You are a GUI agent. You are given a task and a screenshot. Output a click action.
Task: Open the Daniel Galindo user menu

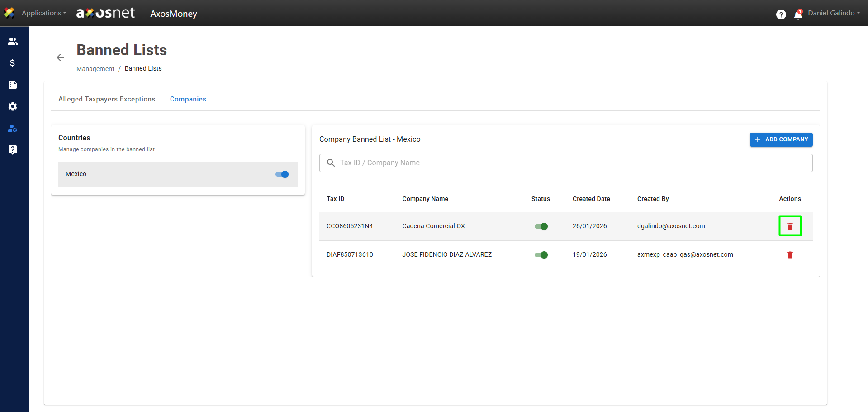point(834,13)
